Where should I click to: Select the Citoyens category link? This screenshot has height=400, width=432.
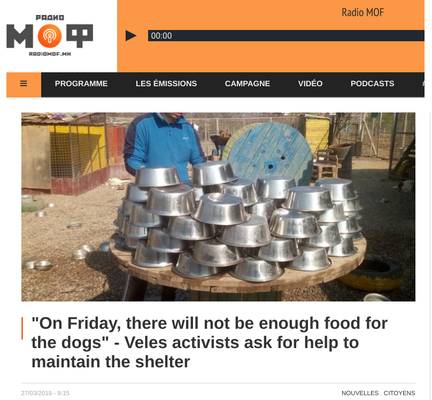point(399,393)
